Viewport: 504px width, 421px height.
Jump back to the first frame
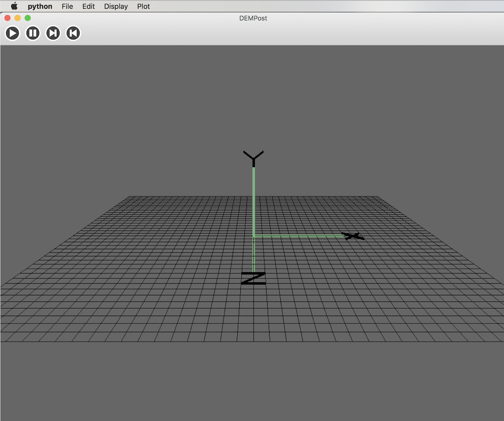[73, 34]
